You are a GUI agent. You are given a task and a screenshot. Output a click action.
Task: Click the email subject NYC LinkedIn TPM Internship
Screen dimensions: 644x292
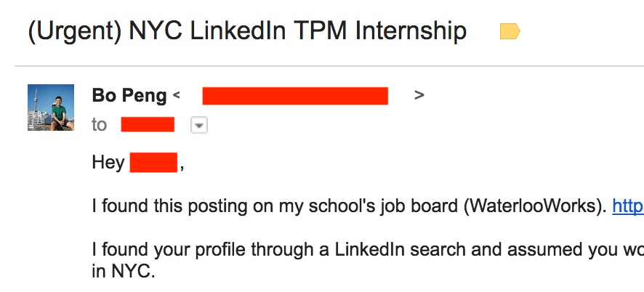click(298, 32)
